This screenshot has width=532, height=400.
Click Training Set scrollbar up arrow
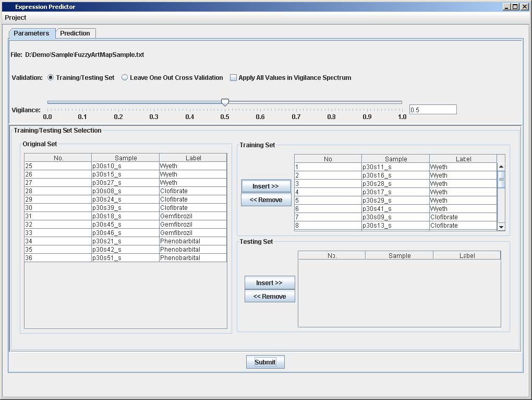(501, 167)
